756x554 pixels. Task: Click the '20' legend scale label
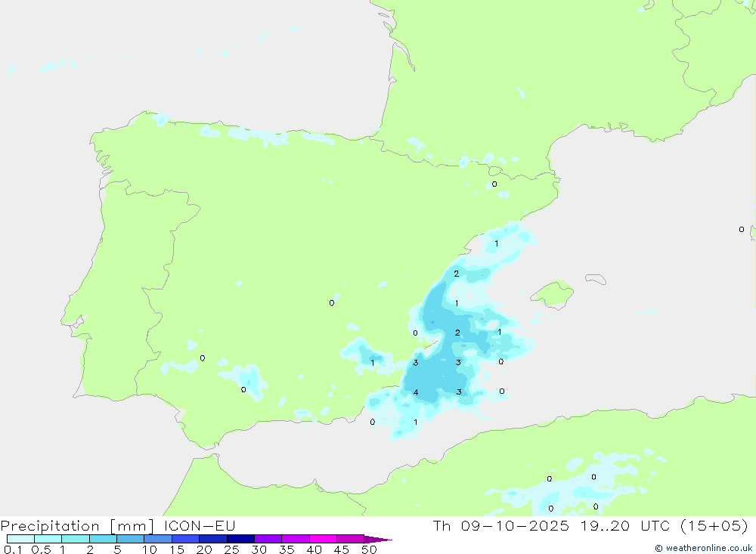[x=204, y=549]
